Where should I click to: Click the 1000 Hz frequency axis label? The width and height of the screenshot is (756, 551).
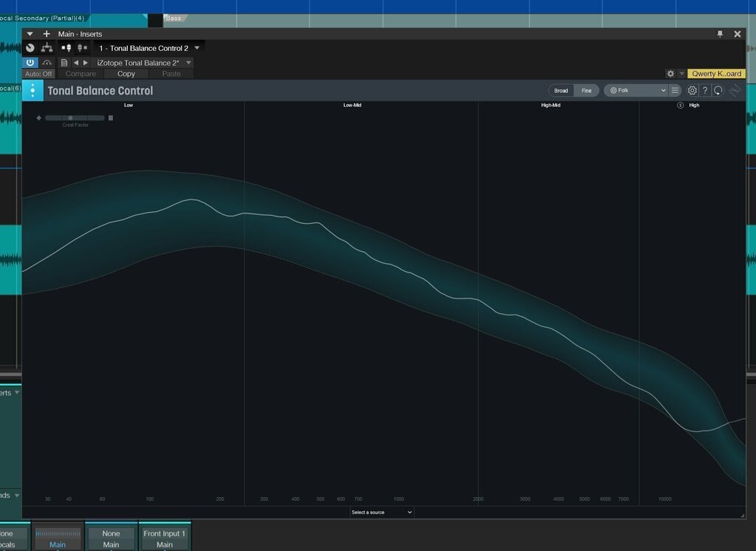pos(399,499)
